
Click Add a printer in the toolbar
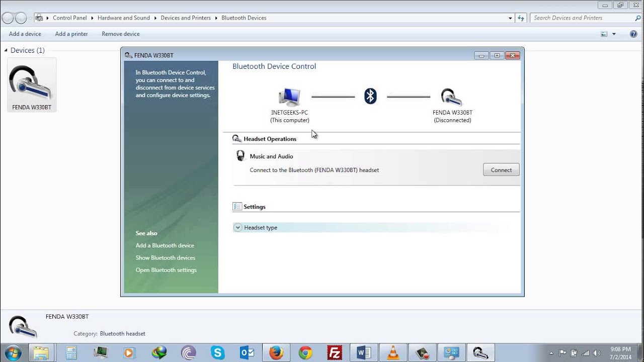71,34
